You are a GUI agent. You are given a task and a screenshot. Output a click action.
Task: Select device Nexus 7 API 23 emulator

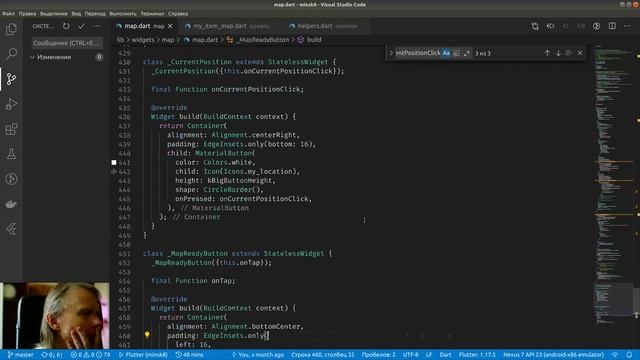553,355
